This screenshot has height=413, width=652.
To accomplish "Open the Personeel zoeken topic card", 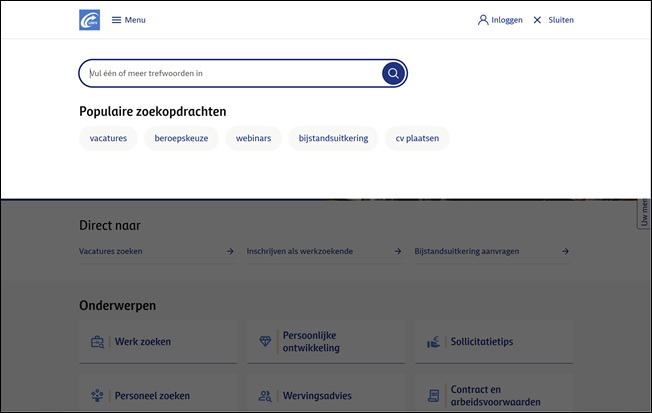I will (x=158, y=393).
